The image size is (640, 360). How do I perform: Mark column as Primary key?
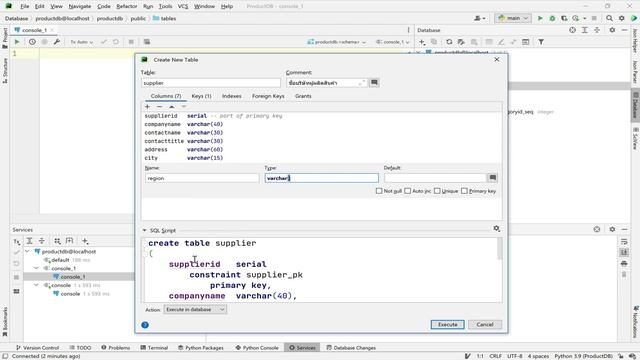click(x=464, y=191)
